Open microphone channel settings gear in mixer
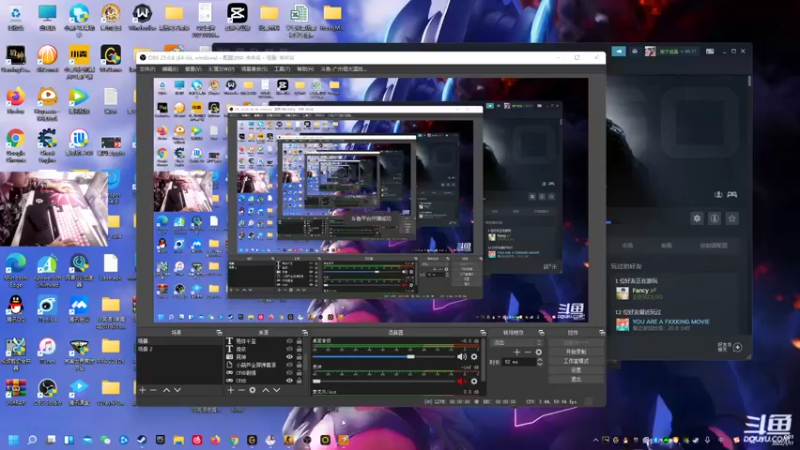The width and height of the screenshot is (800, 450). [474, 381]
